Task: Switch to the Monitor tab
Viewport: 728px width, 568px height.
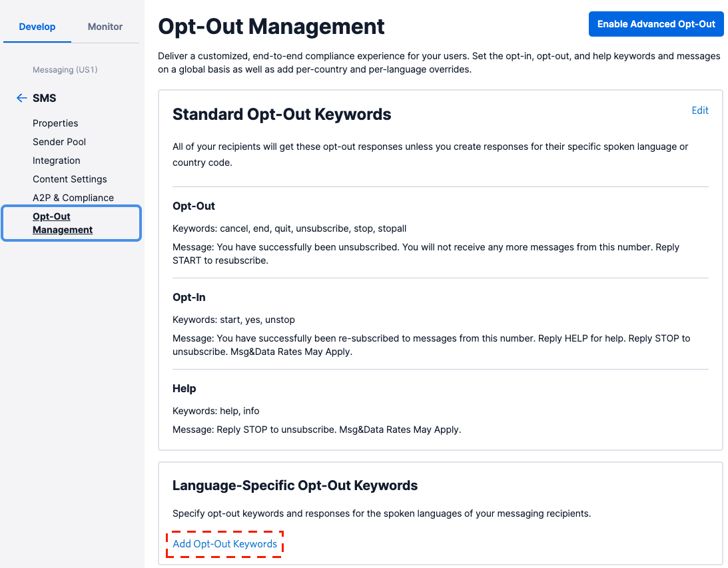Action: (x=105, y=27)
